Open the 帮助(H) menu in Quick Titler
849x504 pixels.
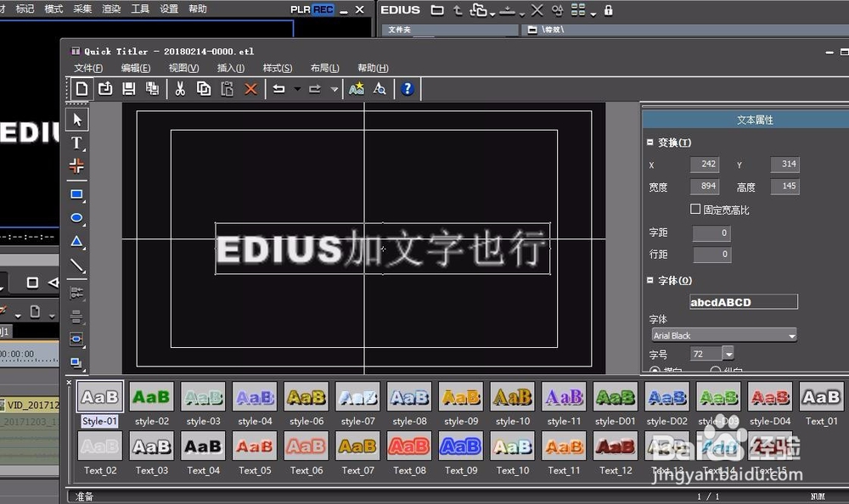[x=373, y=68]
